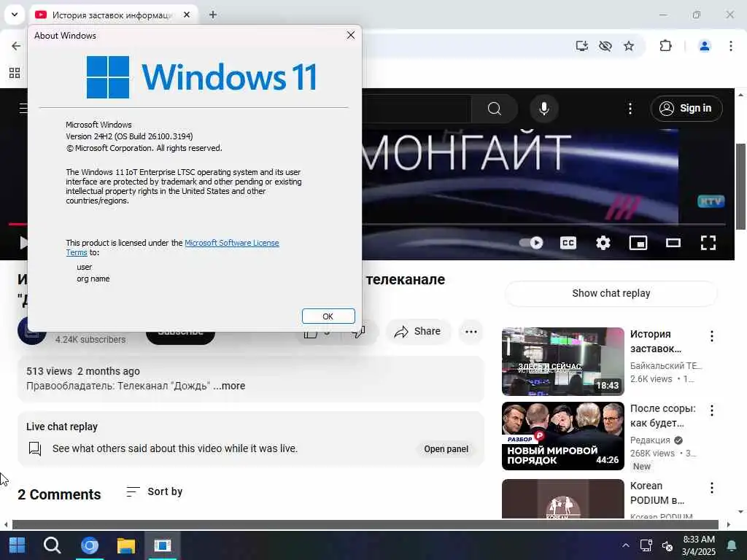Open a new browser tab
The width and height of the screenshot is (747, 560).
213,15
